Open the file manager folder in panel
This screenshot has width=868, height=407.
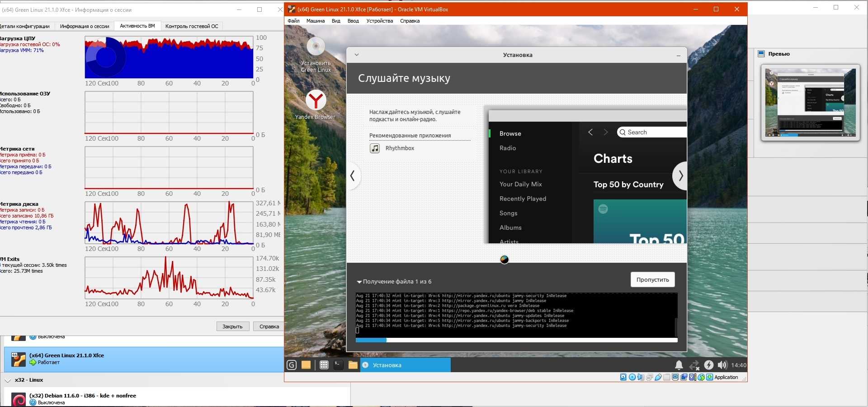(x=353, y=365)
